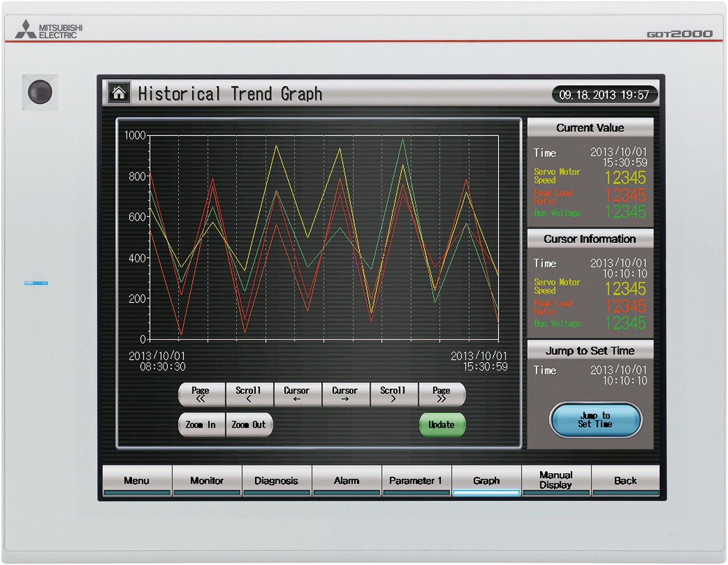Click the Zoom Out button

[248, 425]
